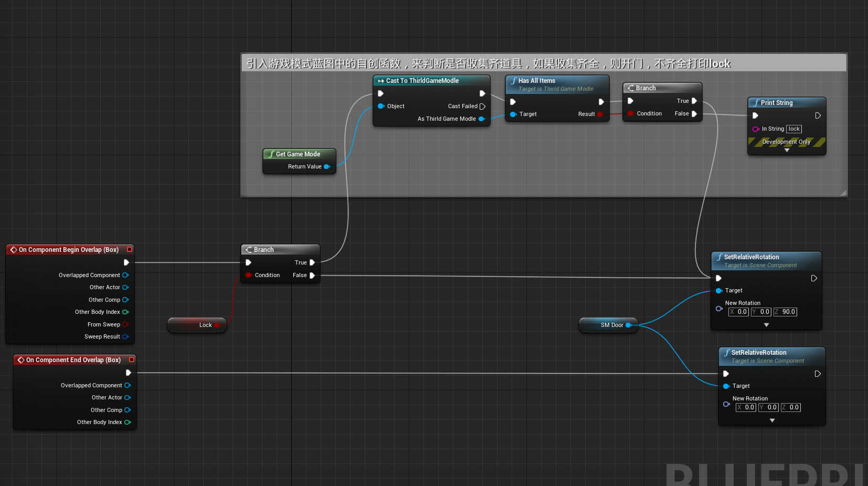Edit Z rotation value 90.0 on upper SetRelativeRotation

785,312
